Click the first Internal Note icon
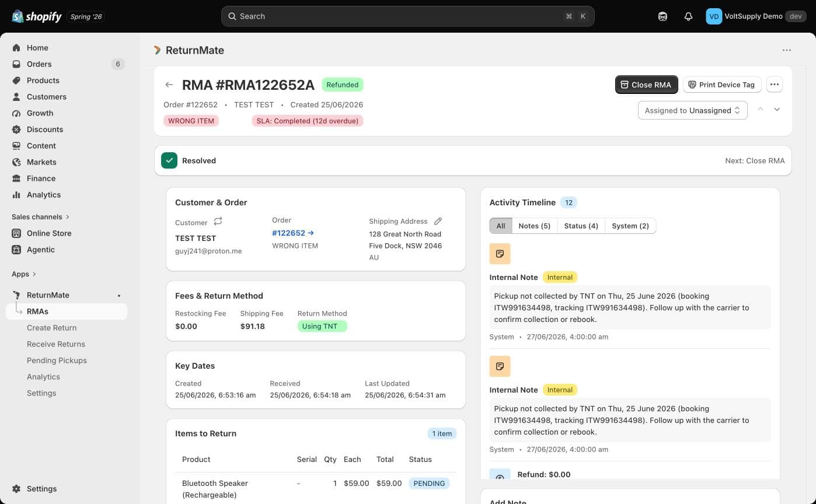Screen dimensions: 816x504 coord(500,254)
